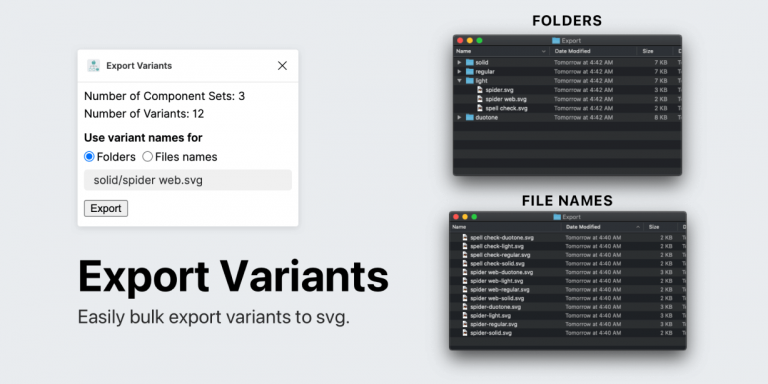
Task: Click the Export folder icon in Folders window title
Action: coord(556,41)
